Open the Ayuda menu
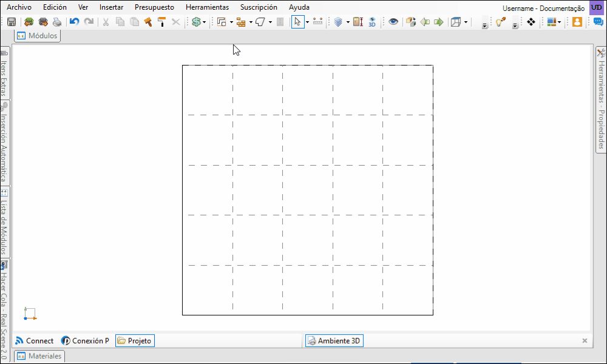 pos(299,7)
